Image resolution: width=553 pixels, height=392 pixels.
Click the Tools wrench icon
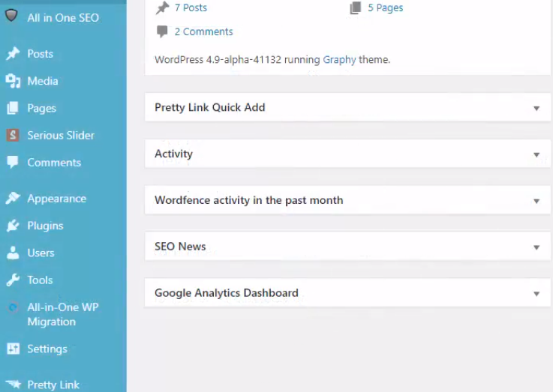[13, 280]
